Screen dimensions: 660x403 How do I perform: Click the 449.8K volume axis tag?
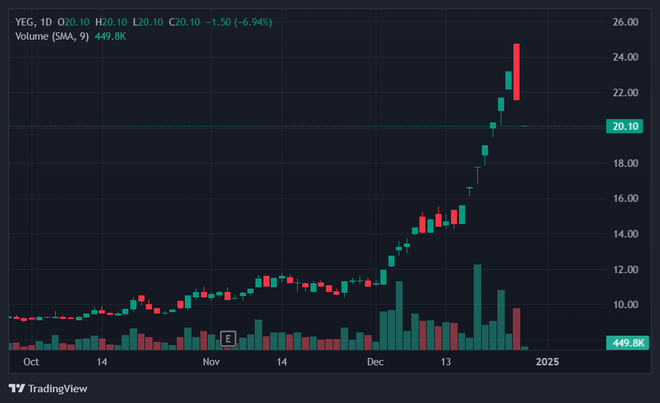(628, 343)
